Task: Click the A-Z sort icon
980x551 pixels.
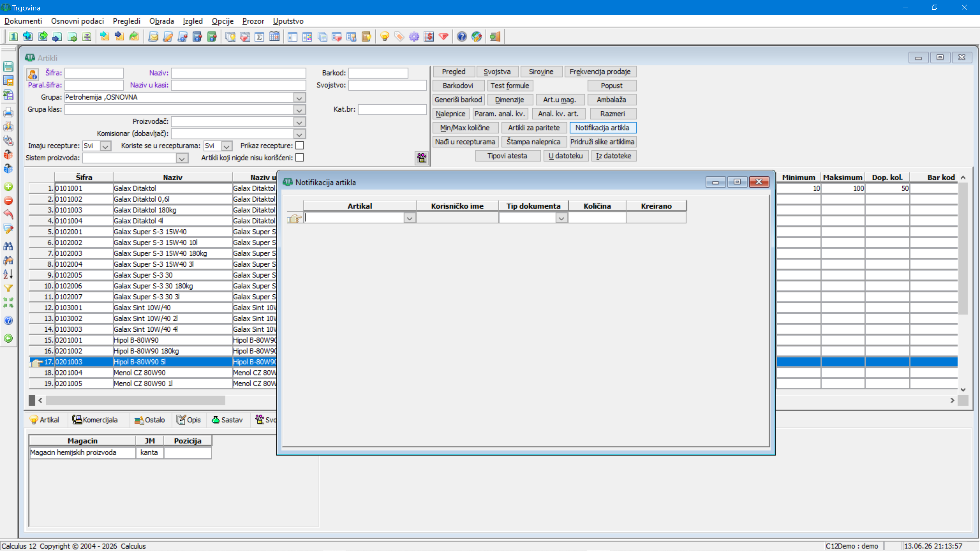Action: click(8, 274)
